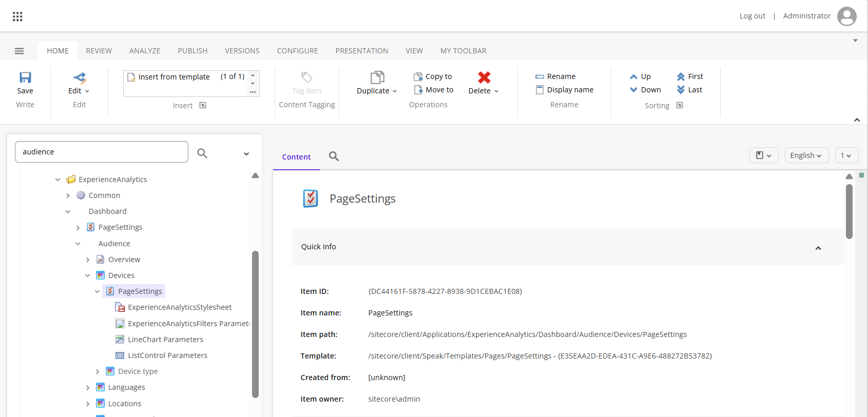Open the hamburger menu in ribbon

pos(20,51)
